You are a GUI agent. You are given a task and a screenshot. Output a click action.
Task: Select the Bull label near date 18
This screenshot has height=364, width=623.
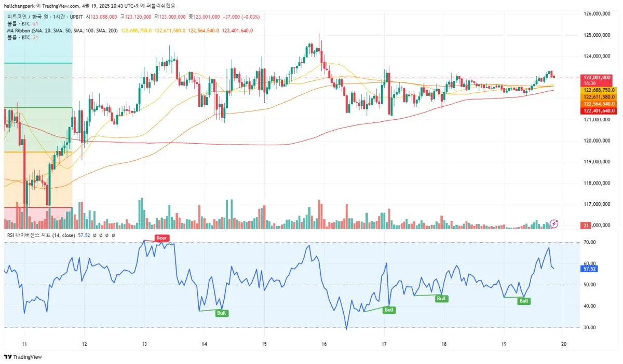(441, 298)
